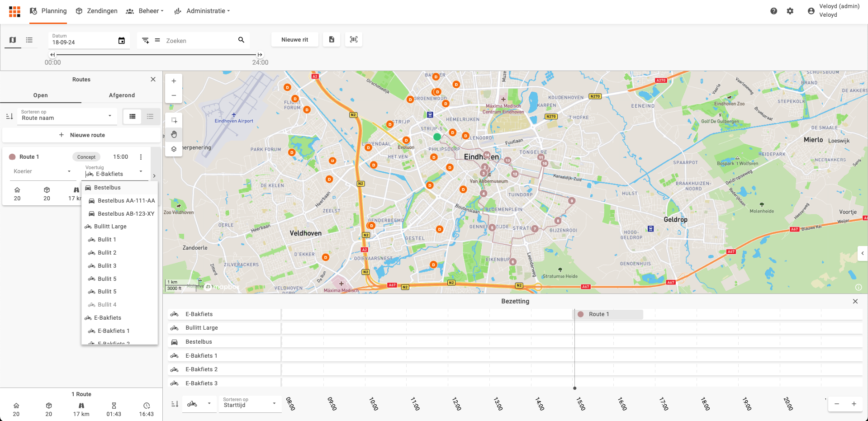868x421 pixels.
Task: Activate the map area selection tool
Action: [174, 120]
